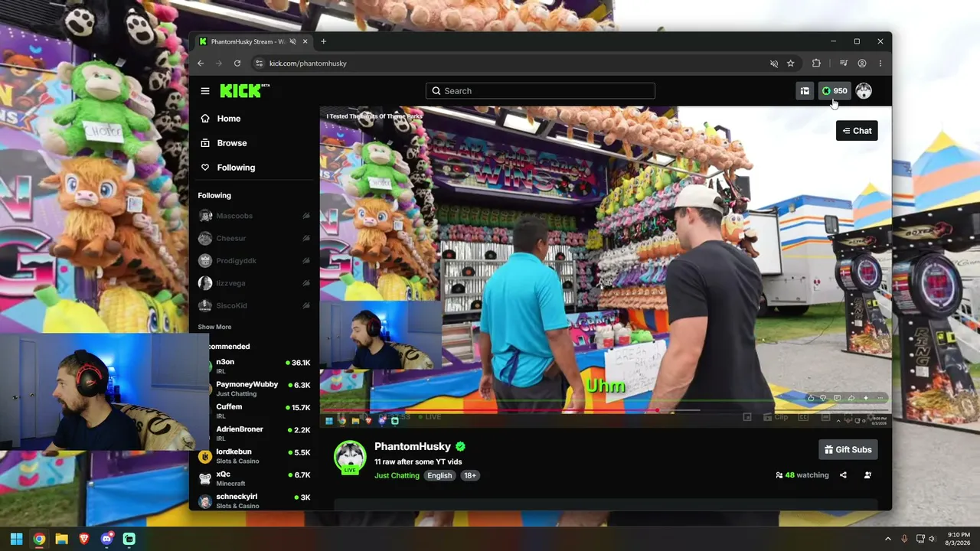Toggle notifications for SiscoKid
Viewport: 980px width, 551px height.
pyautogui.click(x=306, y=306)
